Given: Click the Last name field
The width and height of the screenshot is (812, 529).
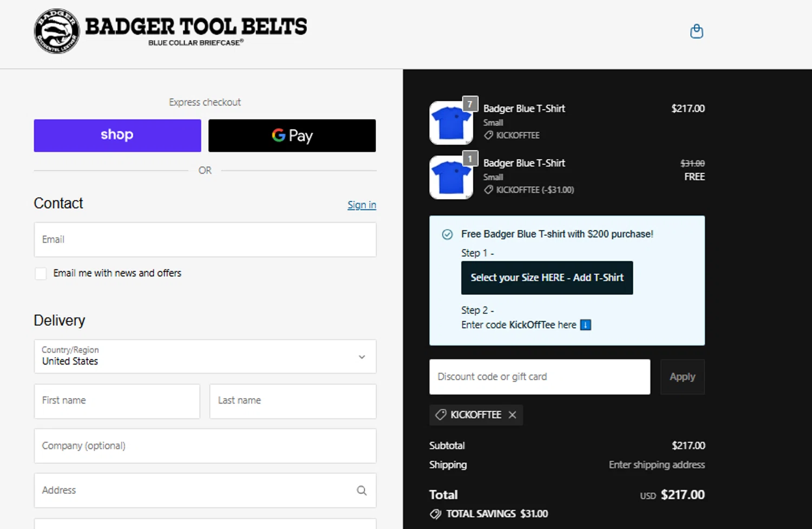Looking at the screenshot, I should pos(293,401).
